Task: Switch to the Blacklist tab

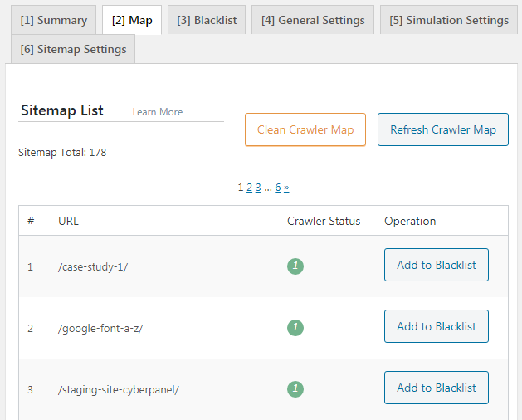Action: point(206,20)
